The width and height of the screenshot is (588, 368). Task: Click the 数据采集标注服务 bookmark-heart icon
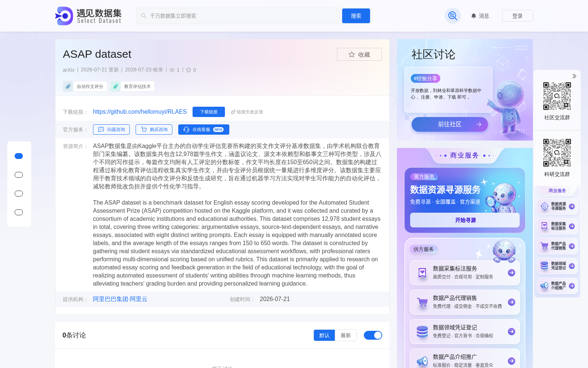coord(422,273)
